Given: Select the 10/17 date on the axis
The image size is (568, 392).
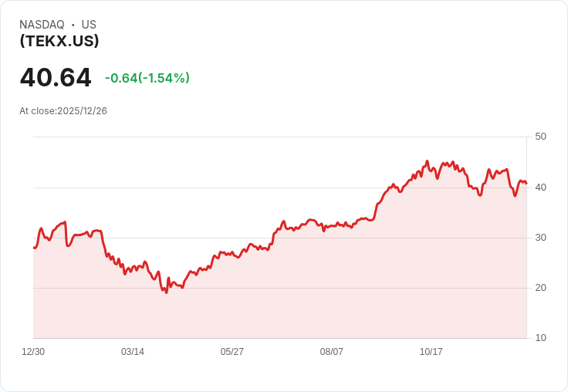Looking at the screenshot, I should point(431,352).
